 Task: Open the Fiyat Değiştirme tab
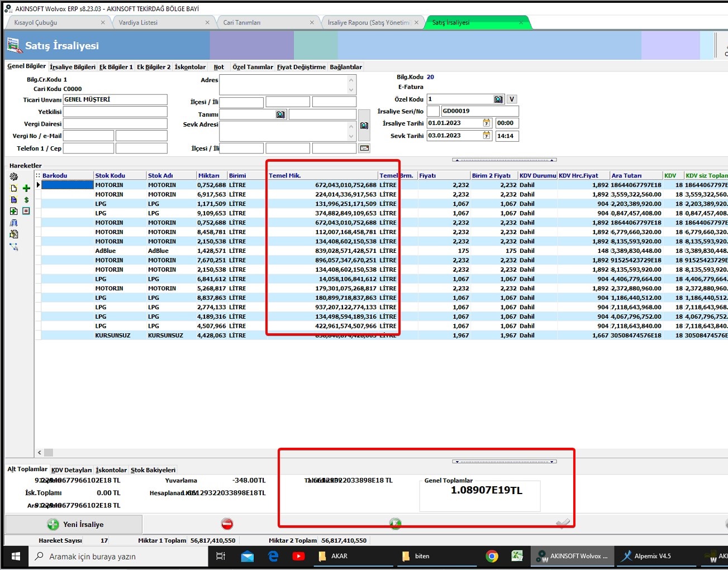point(301,67)
